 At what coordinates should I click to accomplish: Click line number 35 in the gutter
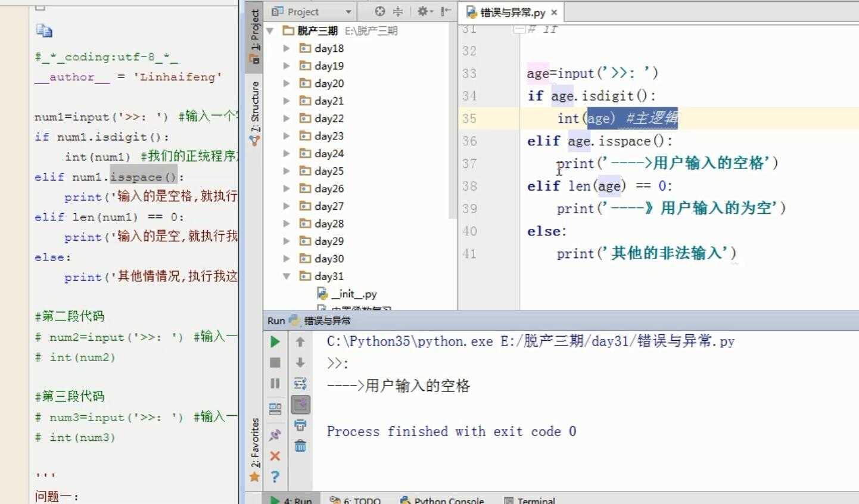(469, 119)
